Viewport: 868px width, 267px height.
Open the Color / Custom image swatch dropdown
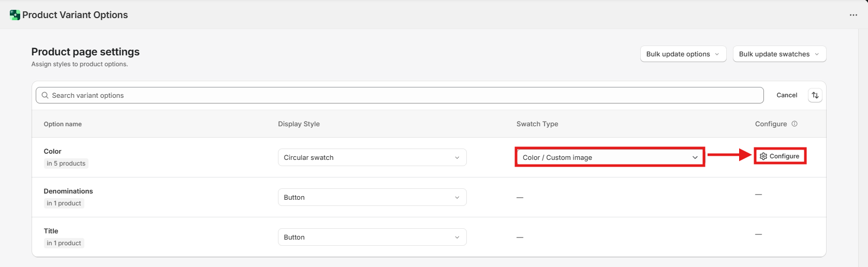(x=610, y=157)
